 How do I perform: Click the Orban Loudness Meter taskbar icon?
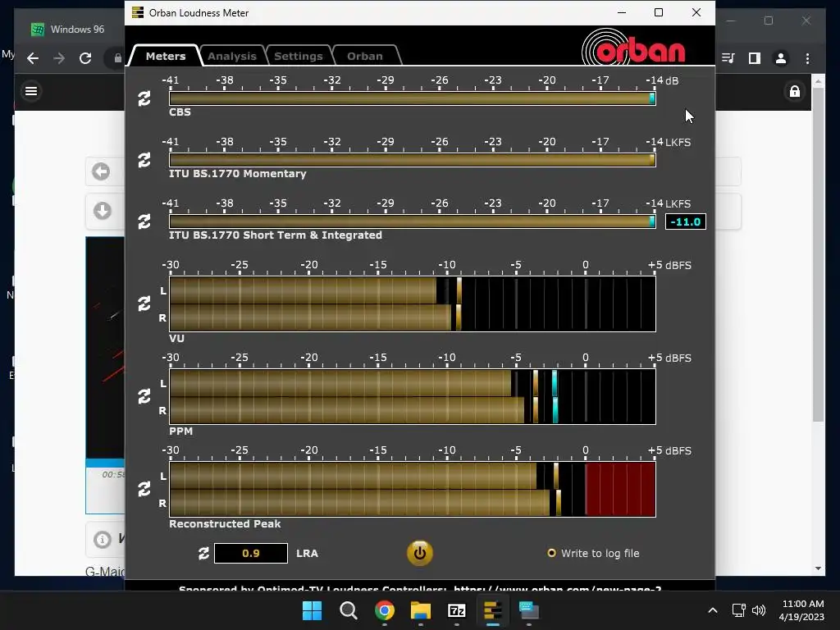click(492, 610)
